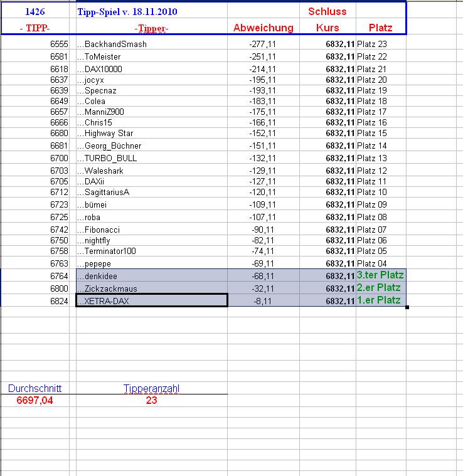
Task: Click the tip value 6763
Action: (x=35, y=263)
